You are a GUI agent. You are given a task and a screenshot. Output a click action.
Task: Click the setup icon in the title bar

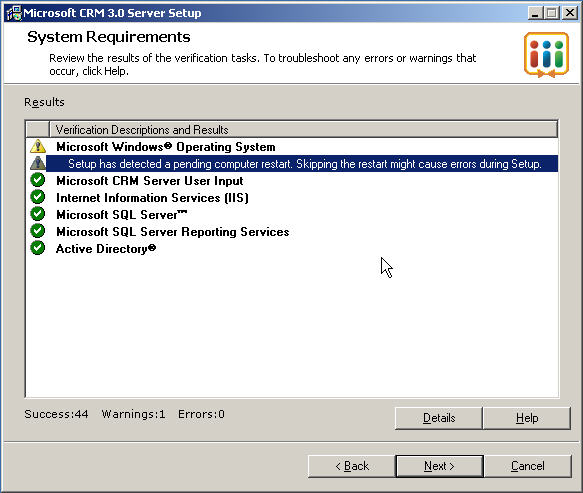click(14, 13)
